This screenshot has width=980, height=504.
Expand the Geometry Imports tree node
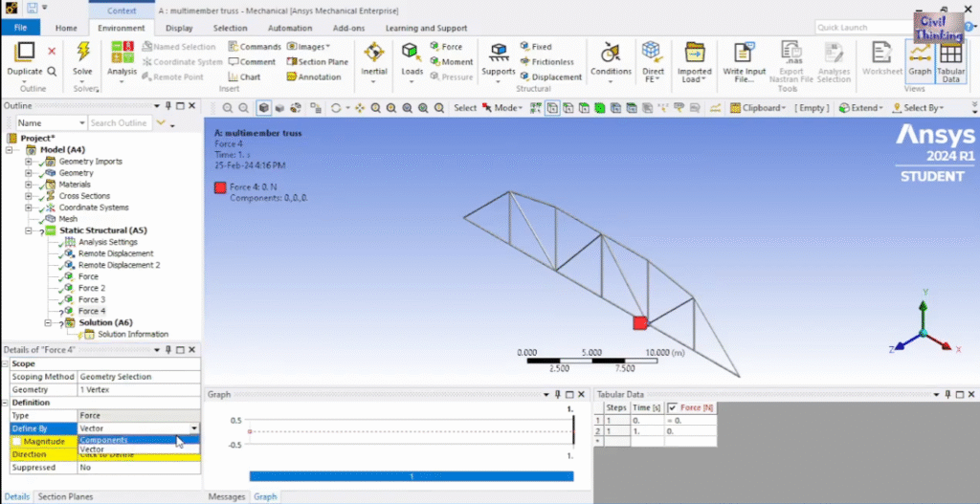pyautogui.click(x=29, y=162)
